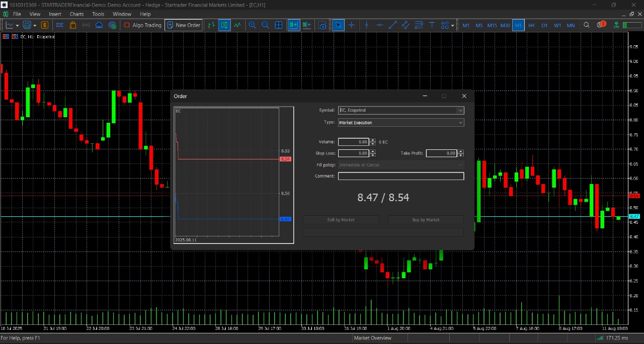
Task: Toggle Algo Trading on
Action: point(142,25)
